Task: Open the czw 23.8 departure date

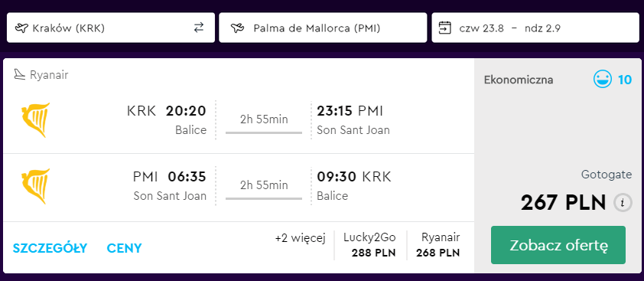Action: click(x=481, y=28)
